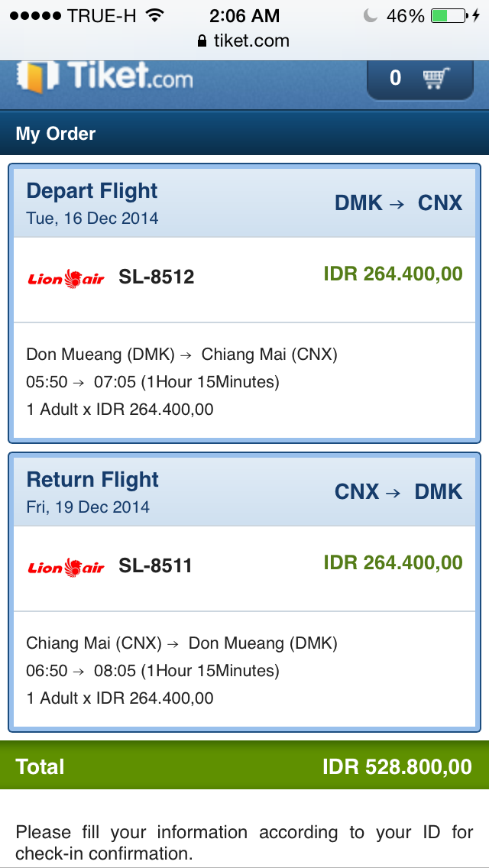Tap flight number SL-8511

(x=156, y=565)
